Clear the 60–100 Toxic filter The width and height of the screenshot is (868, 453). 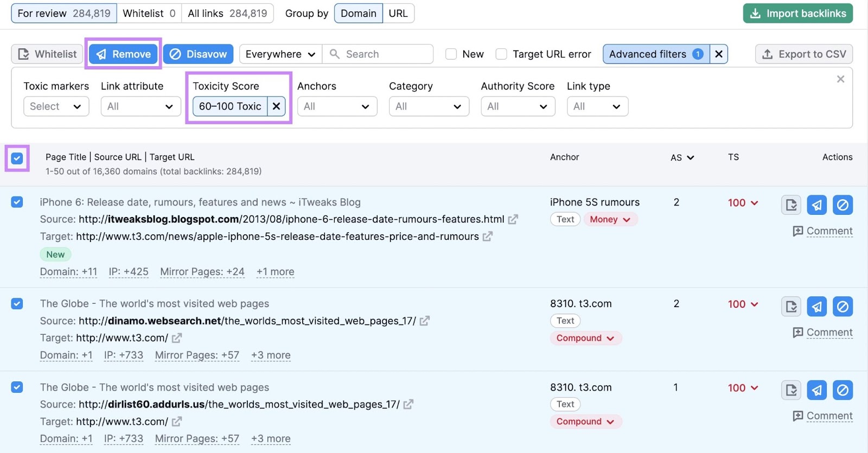[x=276, y=106]
